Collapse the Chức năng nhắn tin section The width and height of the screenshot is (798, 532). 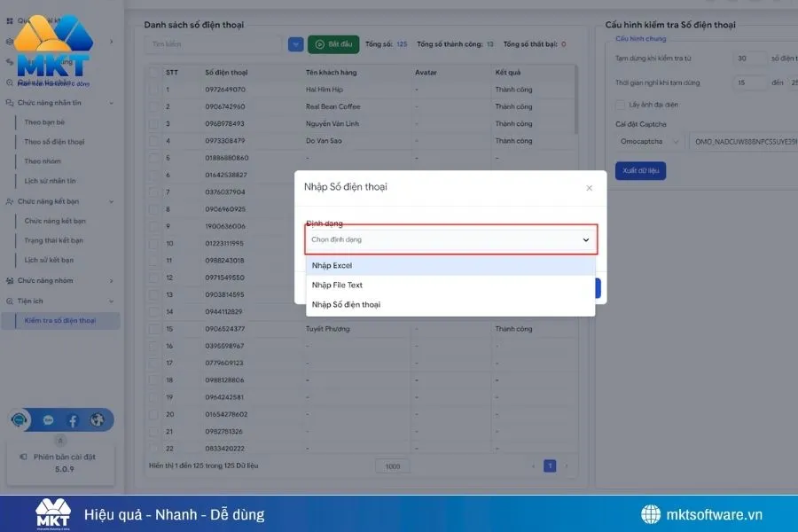click(112, 103)
